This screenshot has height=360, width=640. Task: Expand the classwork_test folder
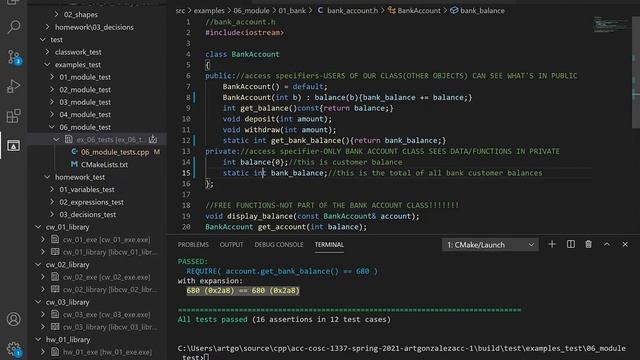48,52
